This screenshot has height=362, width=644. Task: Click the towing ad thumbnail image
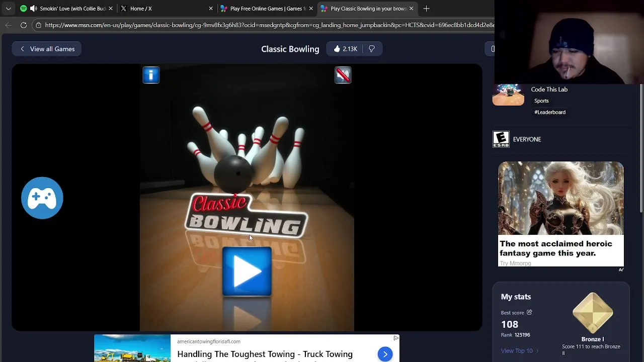click(x=132, y=348)
